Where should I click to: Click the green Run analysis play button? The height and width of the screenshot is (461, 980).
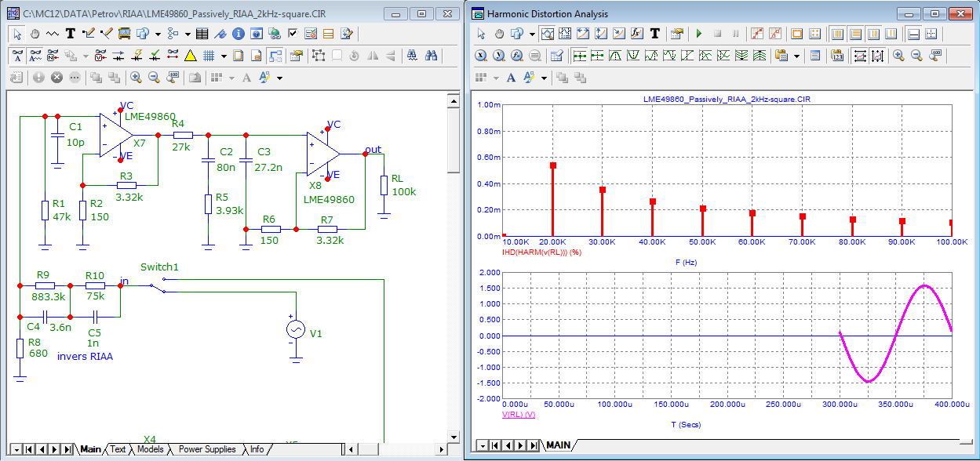click(x=698, y=34)
